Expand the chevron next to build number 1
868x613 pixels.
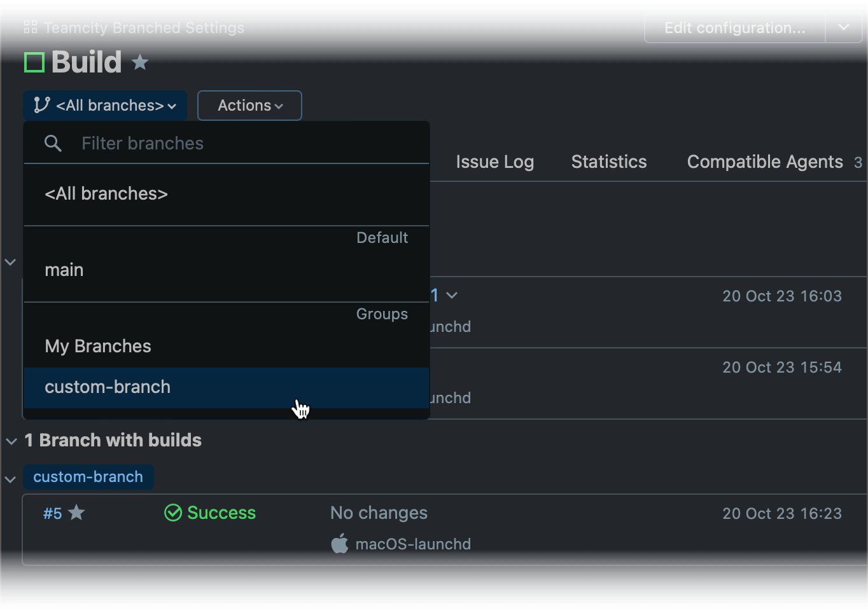(x=452, y=295)
